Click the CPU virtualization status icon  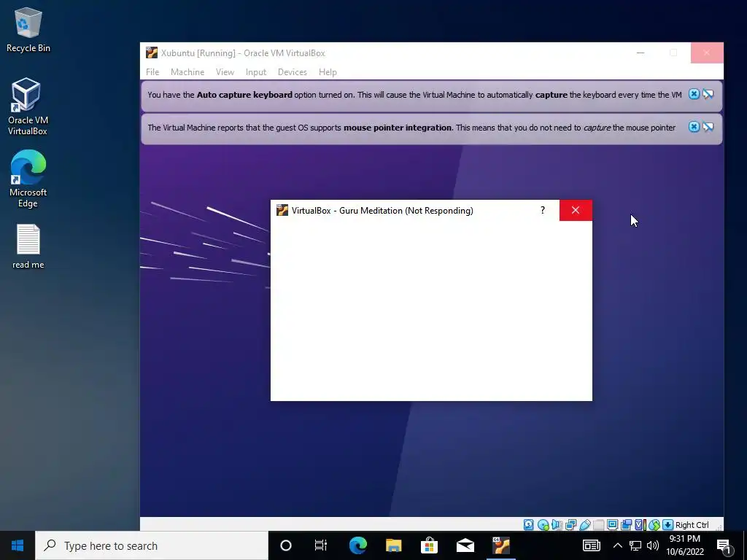point(639,525)
